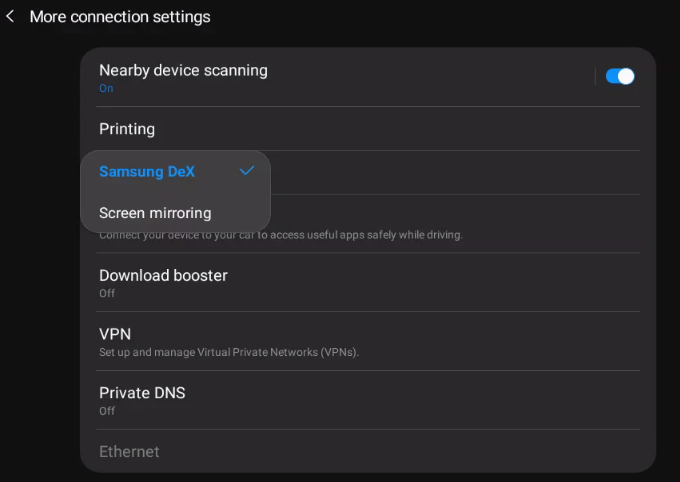Open the Printing settings row
The width and height of the screenshot is (680, 482).
click(368, 129)
